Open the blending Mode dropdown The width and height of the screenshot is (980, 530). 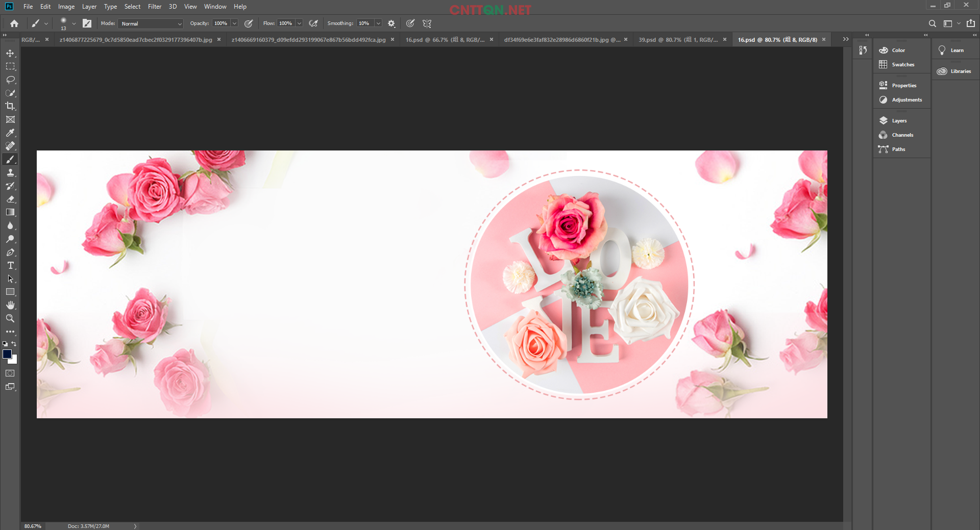click(x=151, y=23)
